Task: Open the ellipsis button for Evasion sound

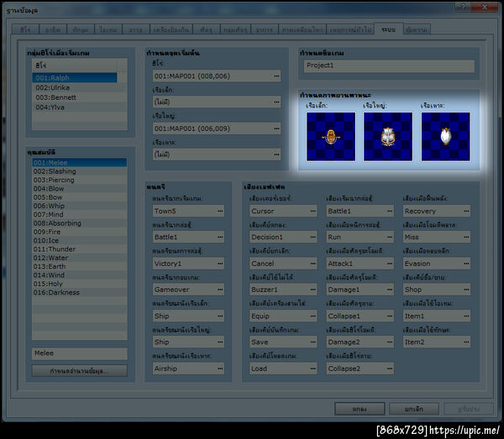Action: [x=466, y=264]
